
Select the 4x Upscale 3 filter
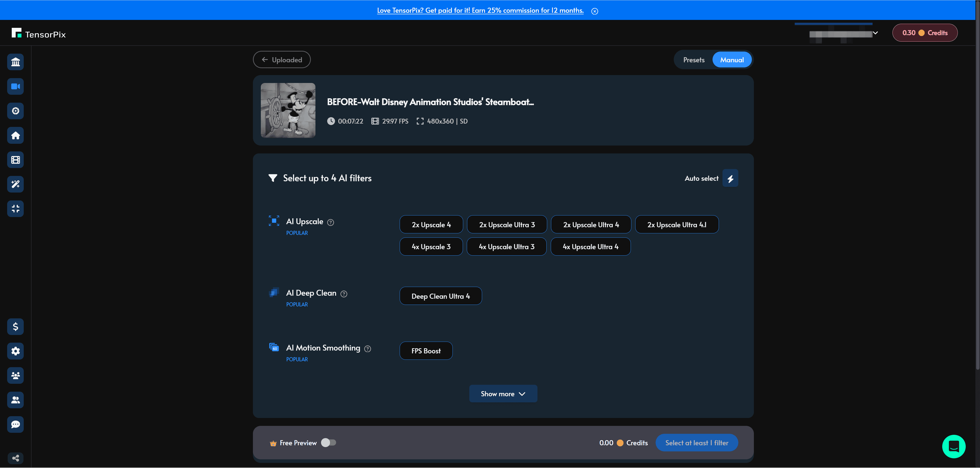click(x=431, y=247)
